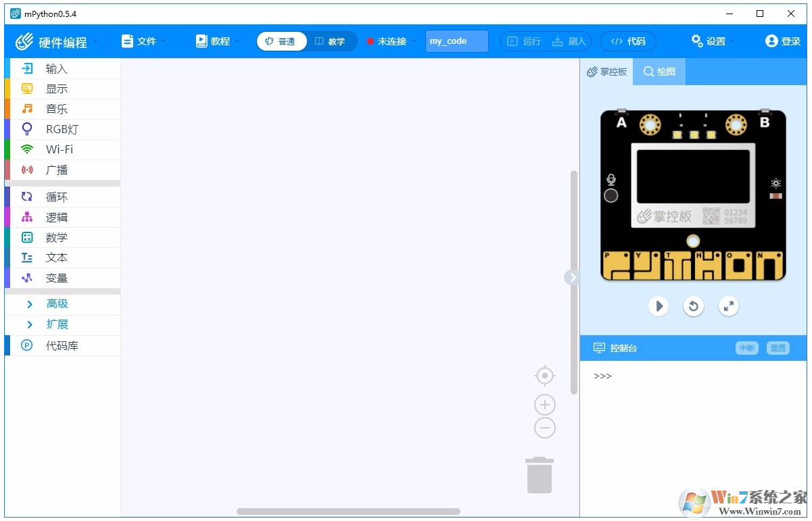Expand the 扩展 (Extensions) category
This screenshot has width=812, height=521.
click(x=57, y=324)
